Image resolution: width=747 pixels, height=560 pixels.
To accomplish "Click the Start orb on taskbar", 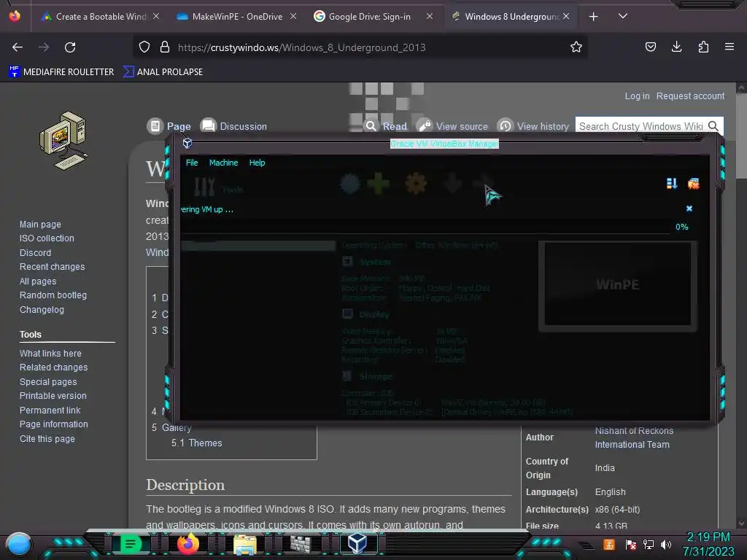I will 19,544.
